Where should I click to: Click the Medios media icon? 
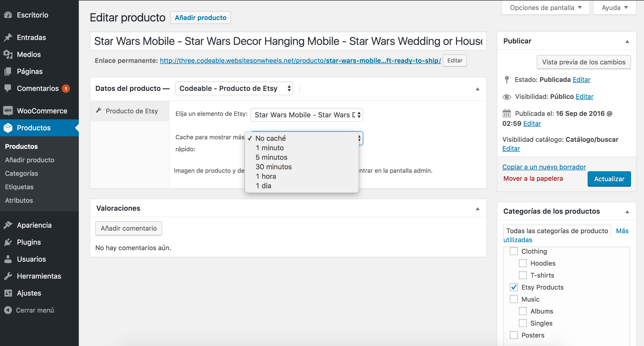[8, 54]
